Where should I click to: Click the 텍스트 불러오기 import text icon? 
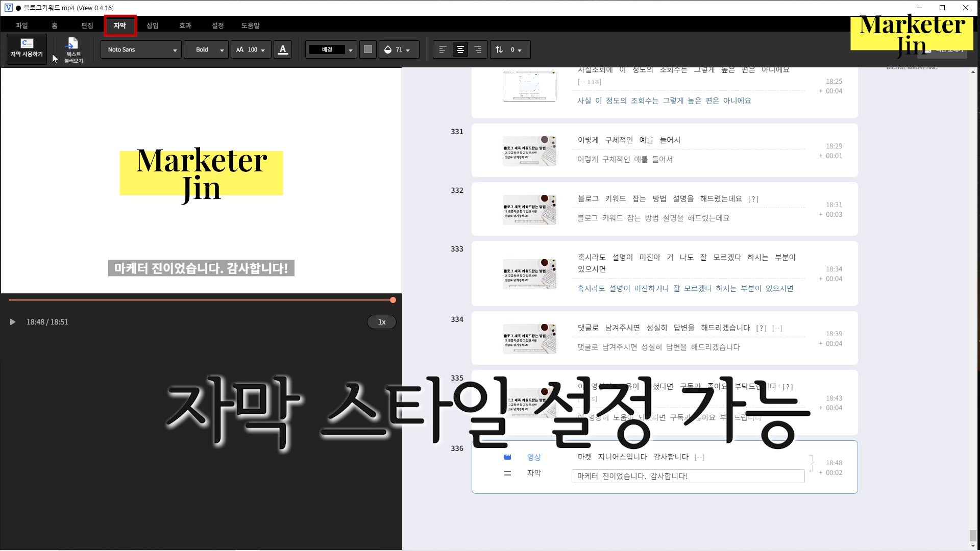point(73,49)
